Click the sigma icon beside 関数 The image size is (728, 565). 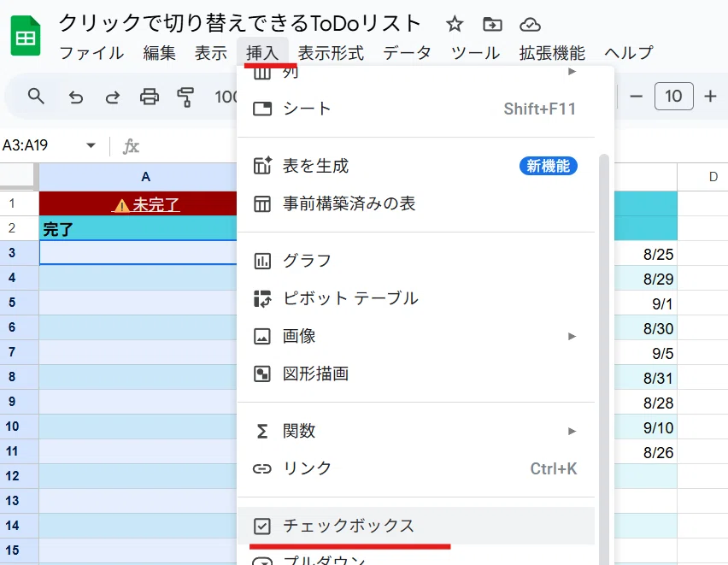tap(261, 432)
